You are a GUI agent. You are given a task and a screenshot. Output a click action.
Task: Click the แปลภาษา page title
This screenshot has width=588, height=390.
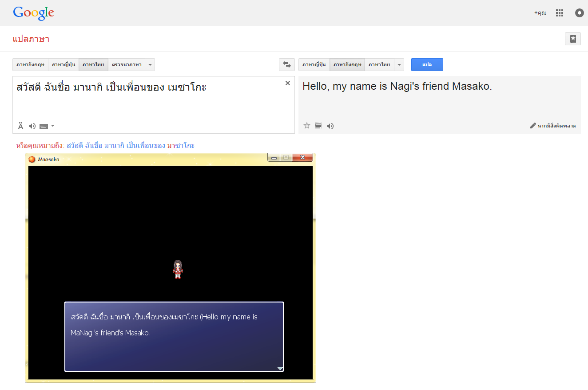coord(31,39)
